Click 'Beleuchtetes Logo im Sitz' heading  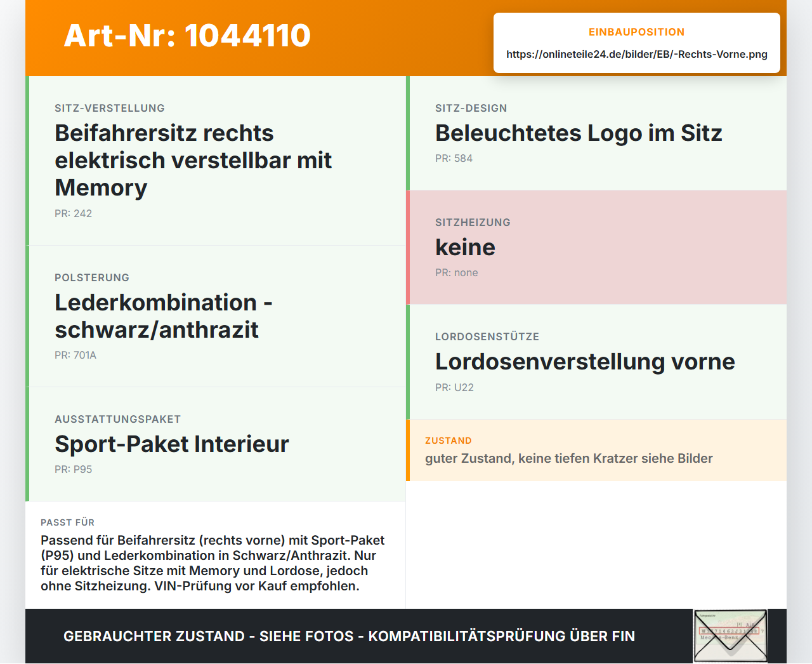pos(579,133)
